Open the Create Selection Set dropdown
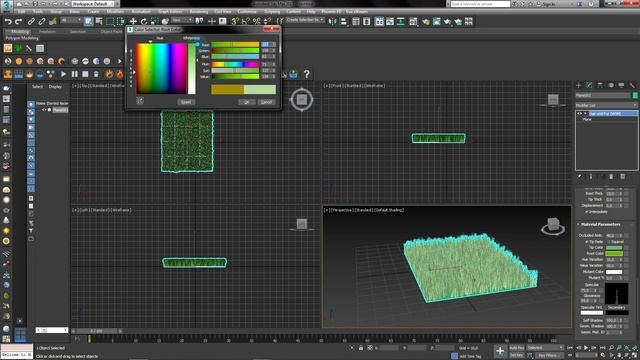This screenshot has height=360, width=640. click(305, 20)
